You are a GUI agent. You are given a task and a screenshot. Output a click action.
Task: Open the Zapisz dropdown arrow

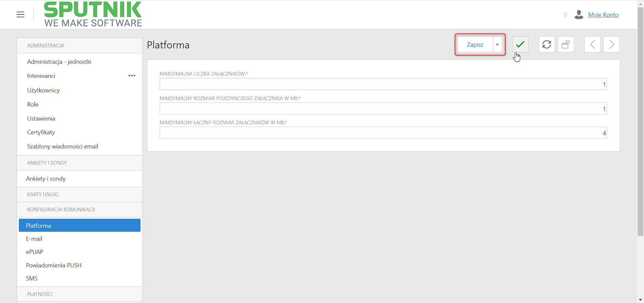(x=497, y=44)
